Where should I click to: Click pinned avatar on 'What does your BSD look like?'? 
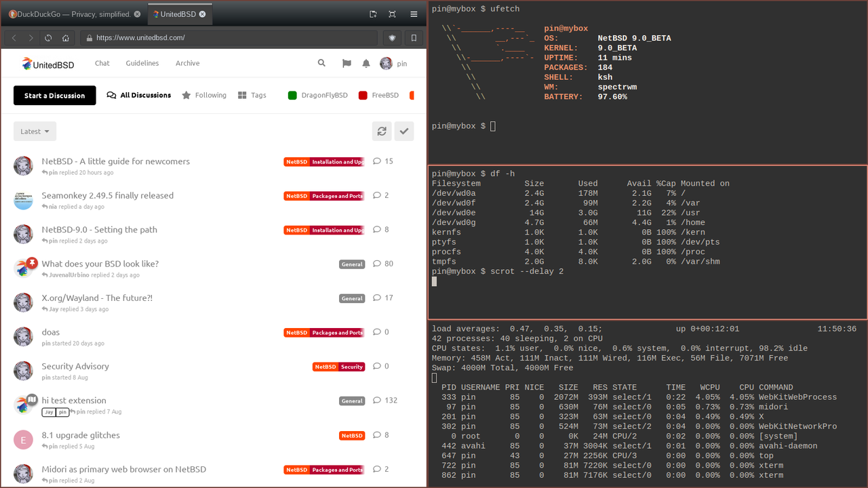[x=23, y=268]
